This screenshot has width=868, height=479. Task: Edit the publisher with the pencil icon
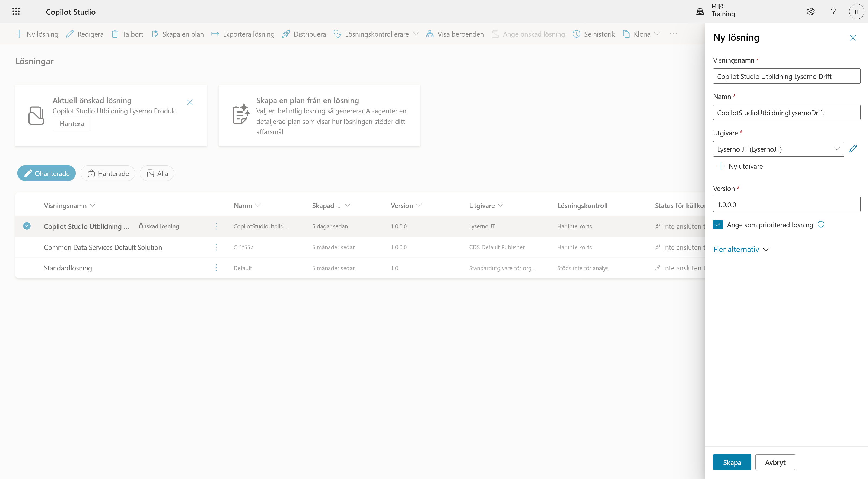click(853, 149)
